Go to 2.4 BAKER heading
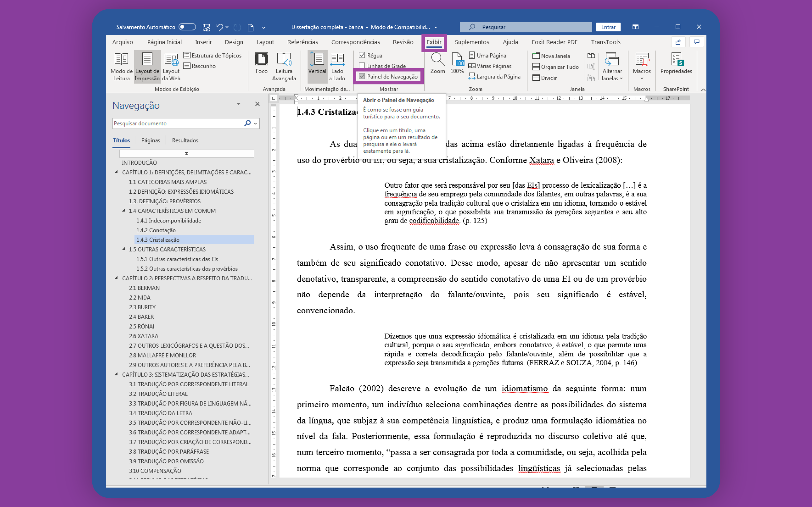812x507 pixels. coord(141,317)
